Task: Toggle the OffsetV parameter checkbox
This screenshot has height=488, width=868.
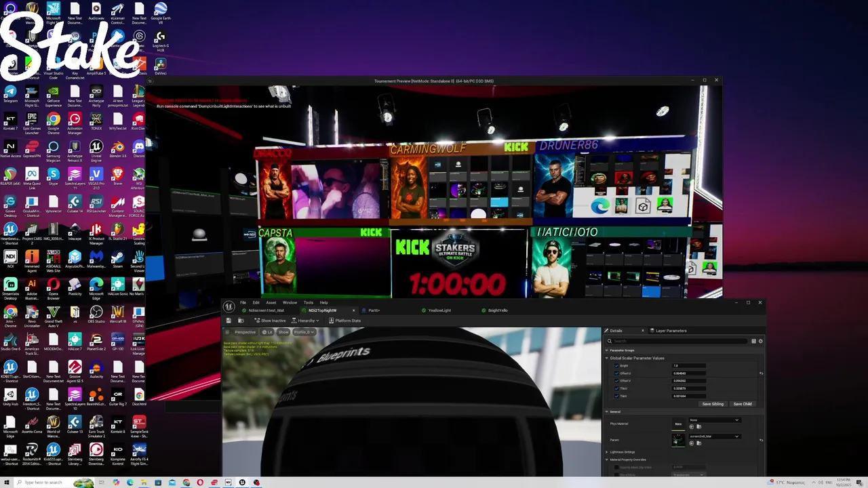Action: point(616,381)
